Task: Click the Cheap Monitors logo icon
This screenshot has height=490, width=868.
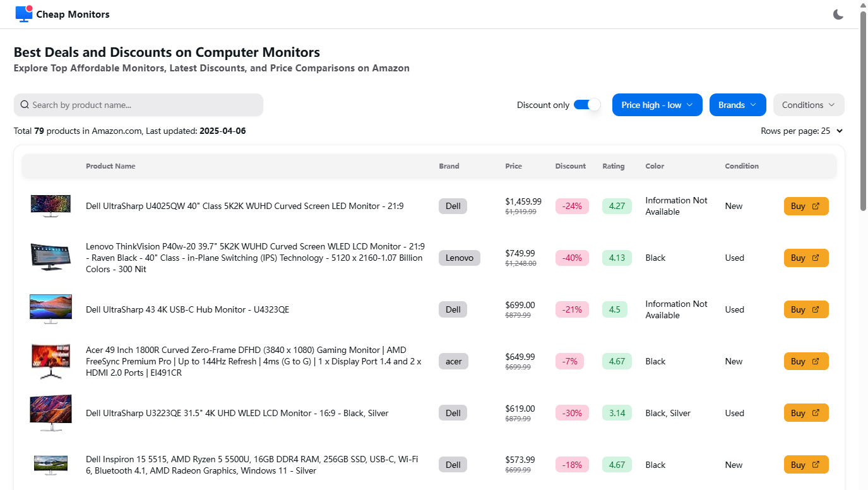Action: pyautogui.click(x=24, y=14)
